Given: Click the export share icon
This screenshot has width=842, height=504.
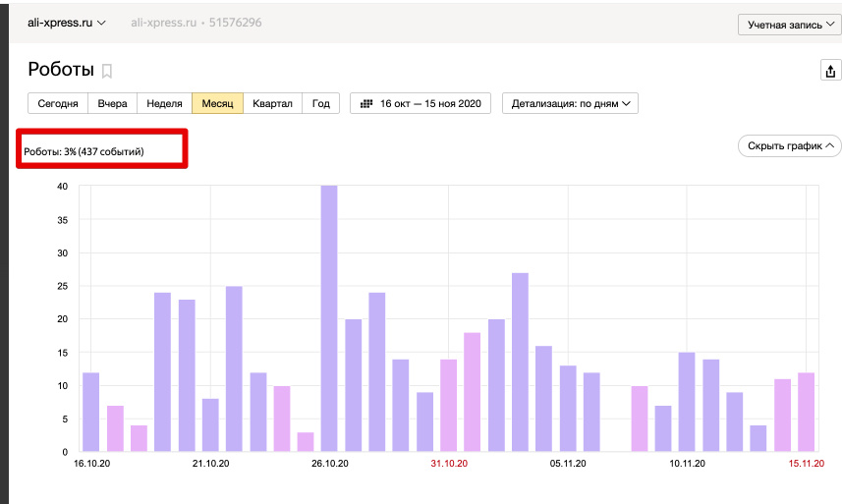Looking at the screenshot, I should tap(830, 71).
